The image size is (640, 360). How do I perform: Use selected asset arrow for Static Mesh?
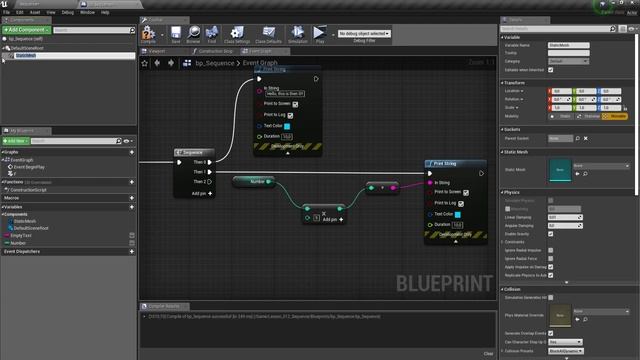click(x=578, y=174)
